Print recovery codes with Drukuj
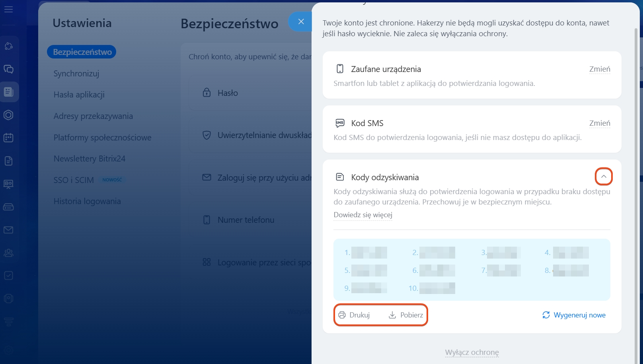 (354, 315)
